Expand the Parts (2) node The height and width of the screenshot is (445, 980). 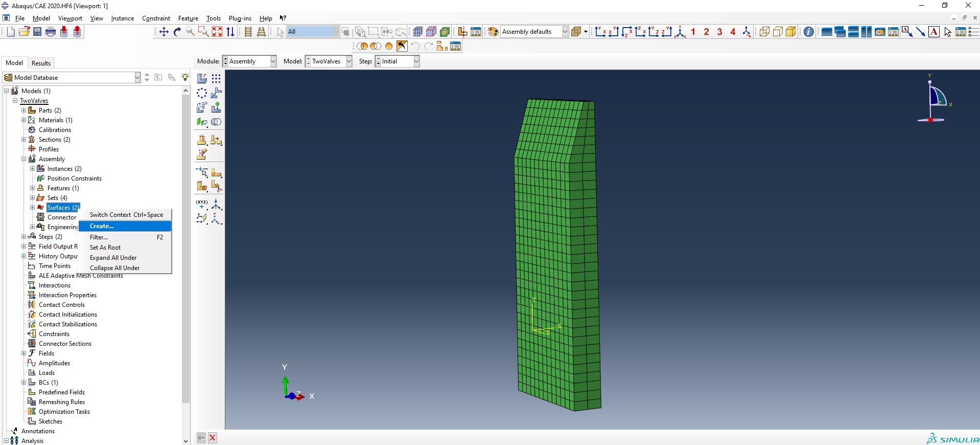click(x=24, y=110)
